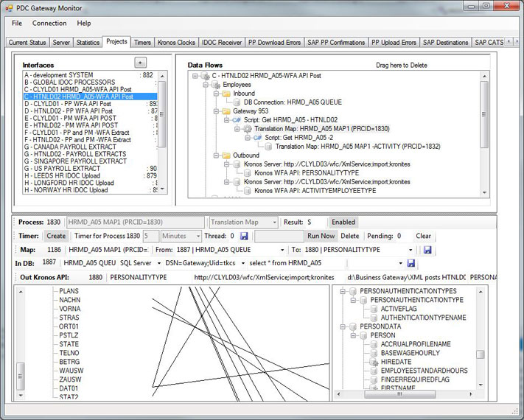Click the save icon in the In DB row
The height and width of the screenshot is (420, 524).
tap(411, 263)
